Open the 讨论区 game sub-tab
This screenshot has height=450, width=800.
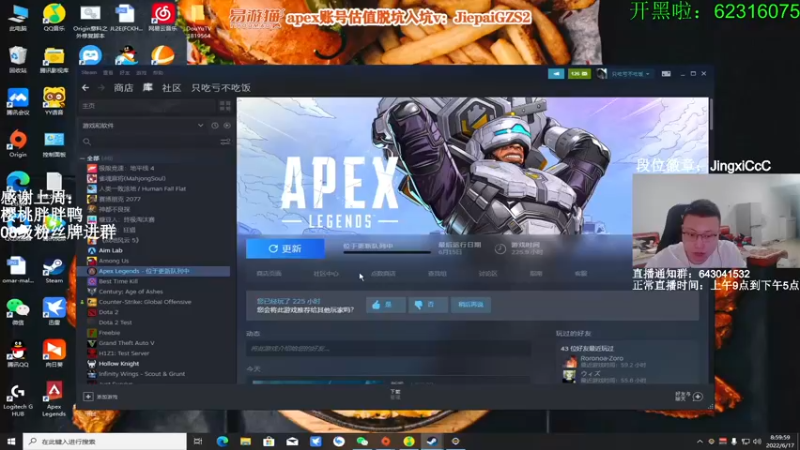click(x=488, y=273)
